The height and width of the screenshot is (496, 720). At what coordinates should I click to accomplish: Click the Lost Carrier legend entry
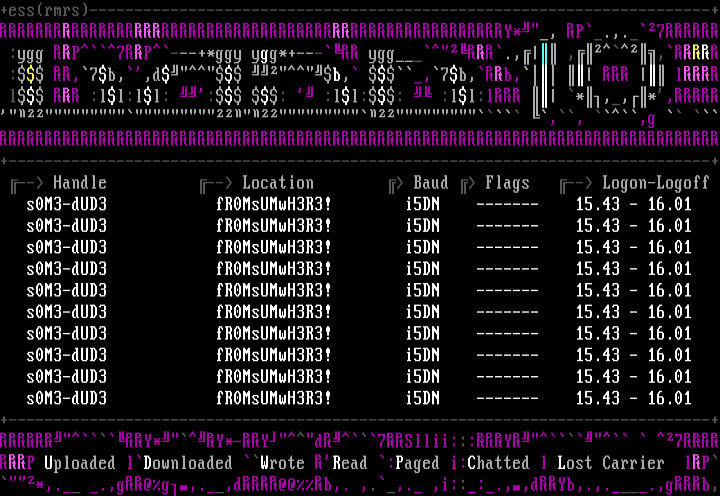click(x=610, y=463)
